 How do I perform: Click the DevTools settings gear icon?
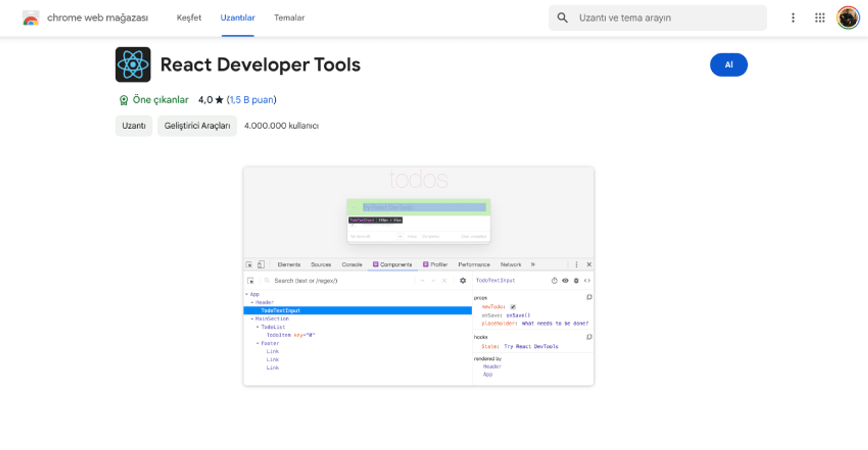pos(463,280)
